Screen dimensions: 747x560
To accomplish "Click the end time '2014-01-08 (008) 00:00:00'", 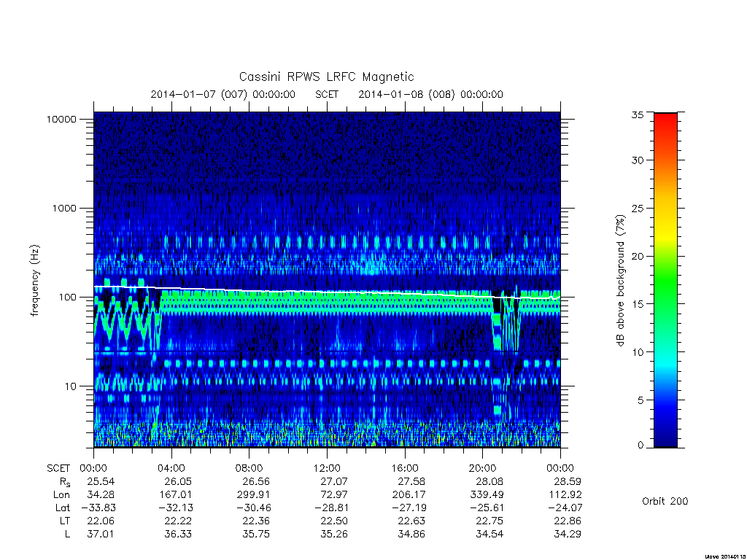I will click(430, 94).
